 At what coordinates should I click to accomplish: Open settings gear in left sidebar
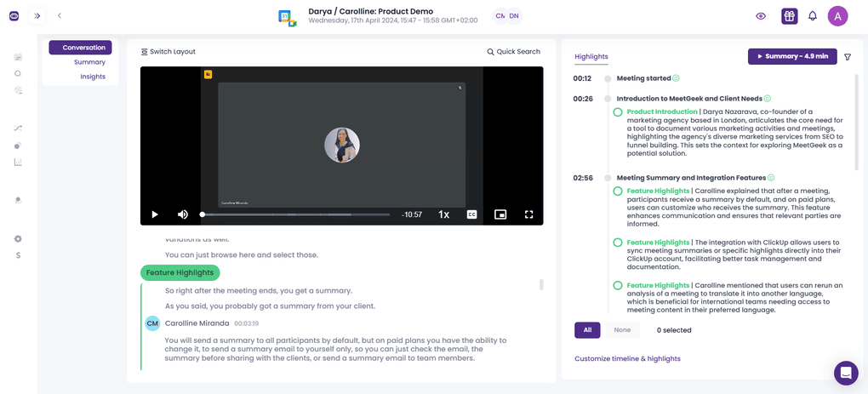pos(18,238)
